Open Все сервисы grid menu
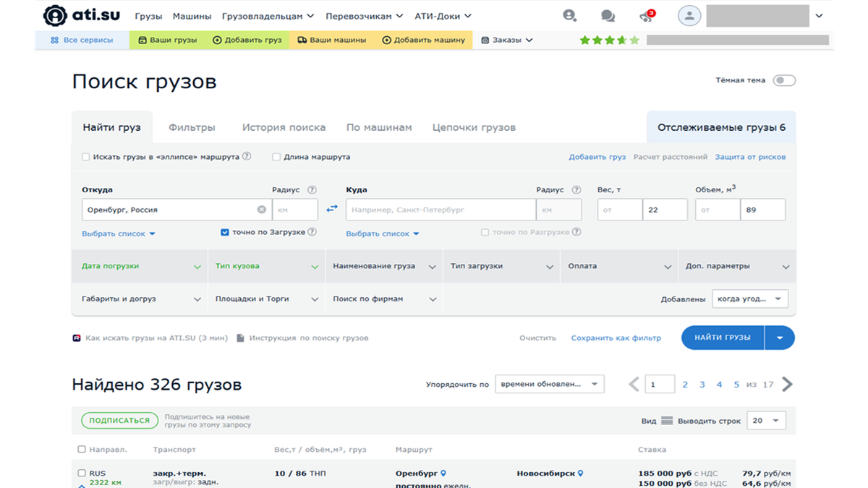Image resolution: width=868 pixels, height=488 pixels. pos(82,40)
